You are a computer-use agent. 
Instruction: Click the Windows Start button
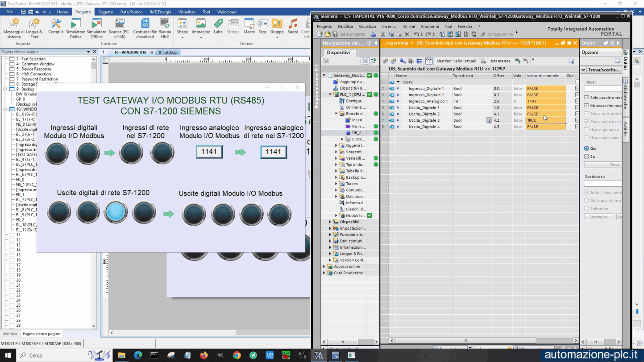coord(8,355)
